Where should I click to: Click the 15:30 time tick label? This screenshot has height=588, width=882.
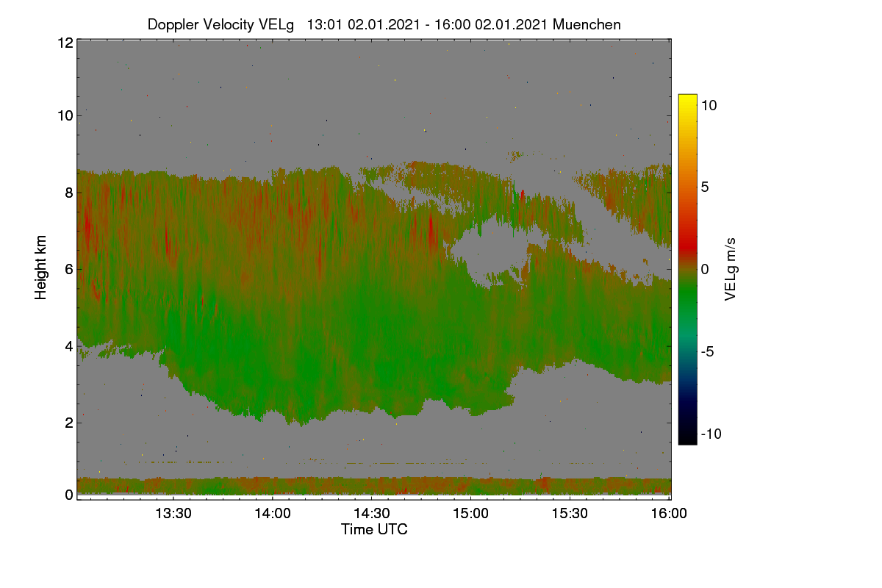[570, 514]
